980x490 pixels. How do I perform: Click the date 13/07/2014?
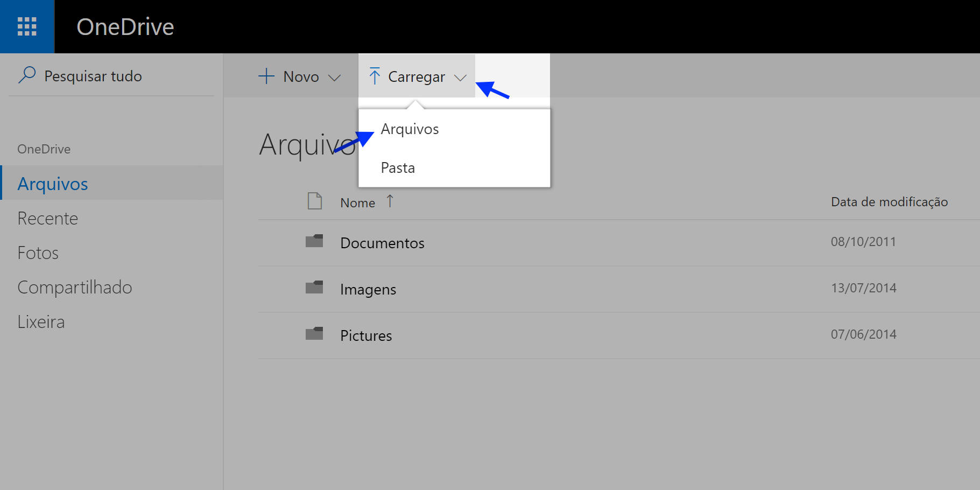[x=863, y=288]
